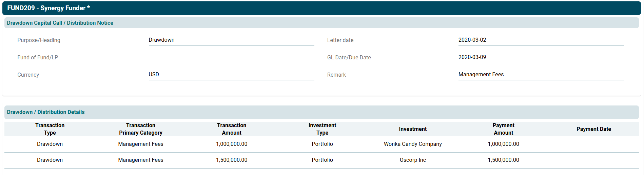The width and height of the screenshot is (644, 175).
Task: Click the empty Fund of Fund/LP field
Action: pyautogui.click(x=231, y=57)
